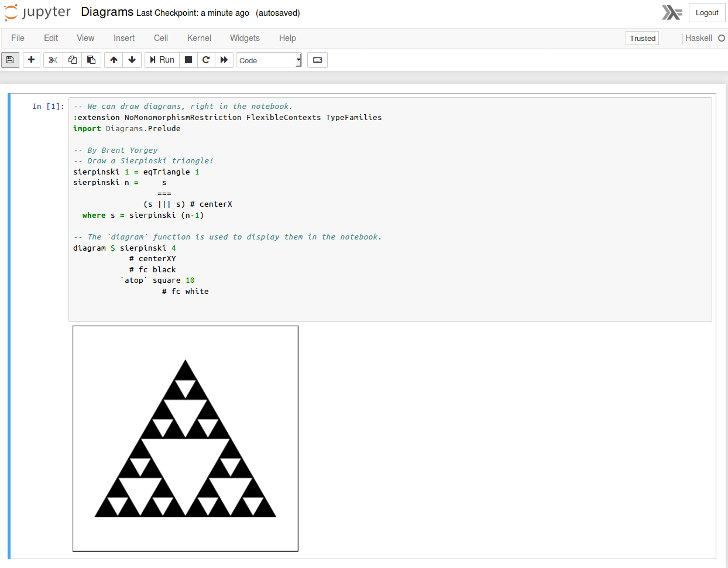Paste cells below icon
This screenshot has height=568, width=728.
[x=91, y=60]
